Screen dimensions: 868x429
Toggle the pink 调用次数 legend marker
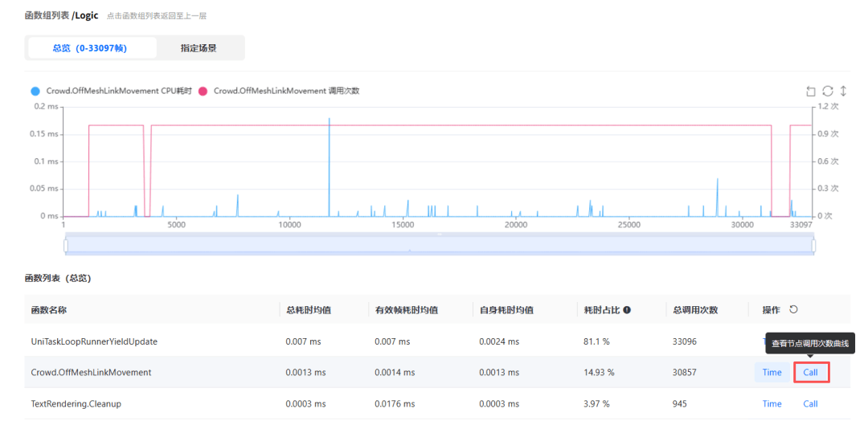point(203,91)
